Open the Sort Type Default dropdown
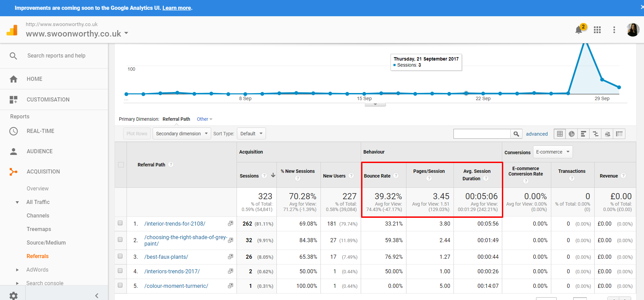The image size is (644, 300). [x=251, y=134]
